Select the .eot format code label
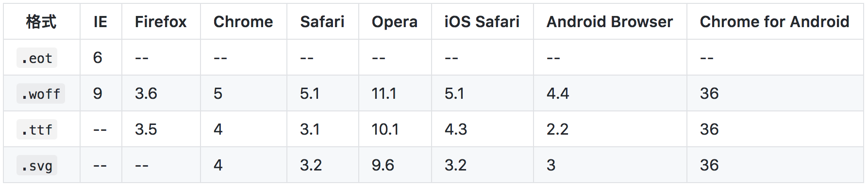The height and width of the screenshot is (186, 868). (x=37, y=58)
